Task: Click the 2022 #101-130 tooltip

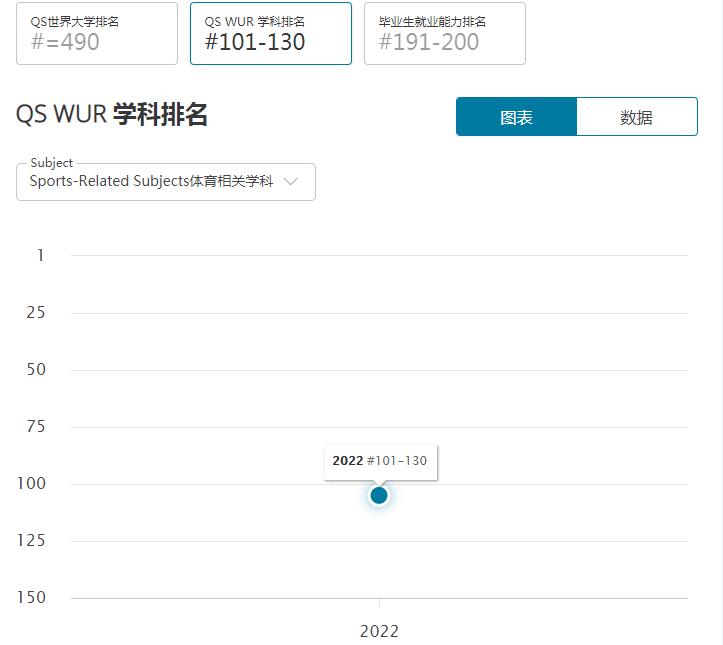Action: (x=380, y=461)
